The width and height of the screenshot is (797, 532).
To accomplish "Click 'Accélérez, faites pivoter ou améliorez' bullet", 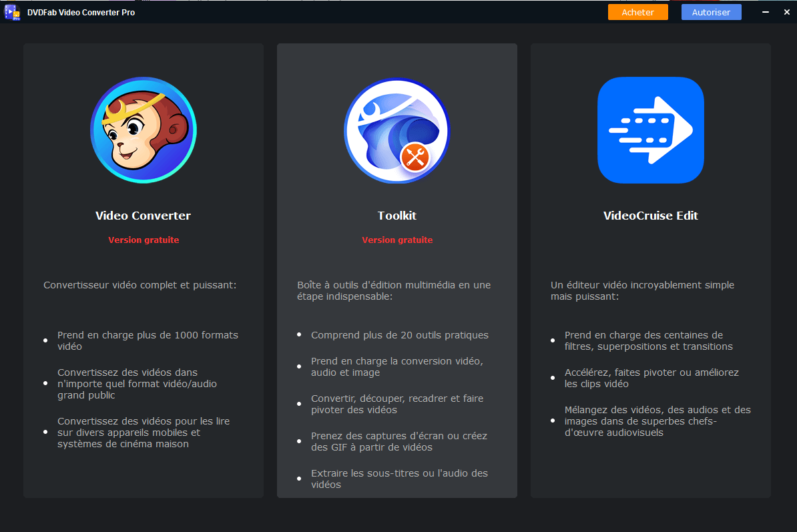I will click(x=651, y=378).
